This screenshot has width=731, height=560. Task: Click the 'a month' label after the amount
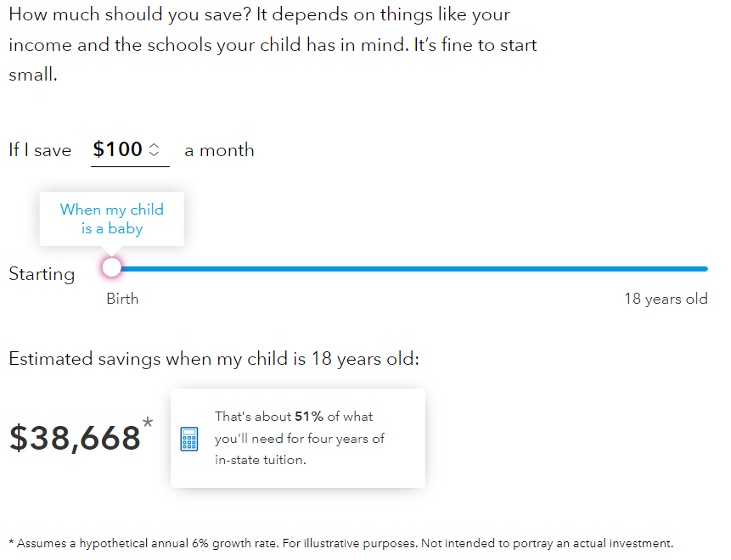click(x=219, y=149)
